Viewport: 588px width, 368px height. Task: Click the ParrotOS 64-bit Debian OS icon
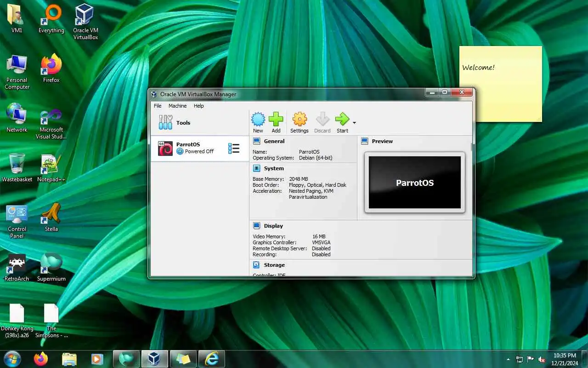[165, 149]
